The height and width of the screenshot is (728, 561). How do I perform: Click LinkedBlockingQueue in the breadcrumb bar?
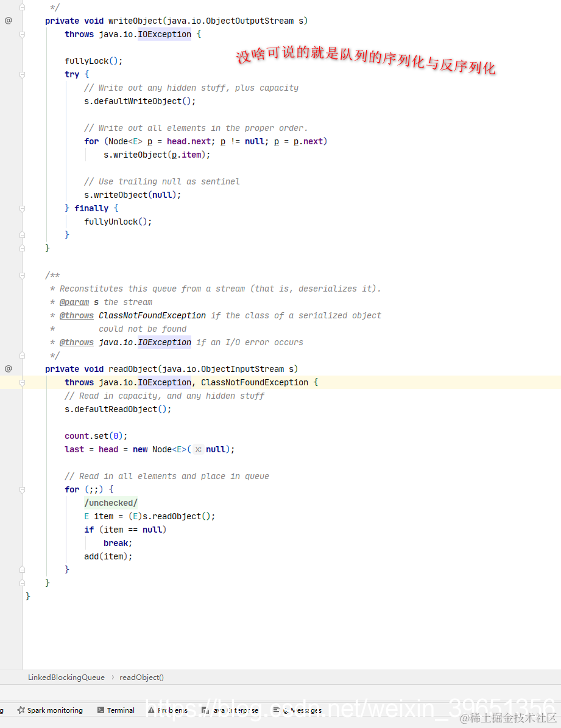66,677
